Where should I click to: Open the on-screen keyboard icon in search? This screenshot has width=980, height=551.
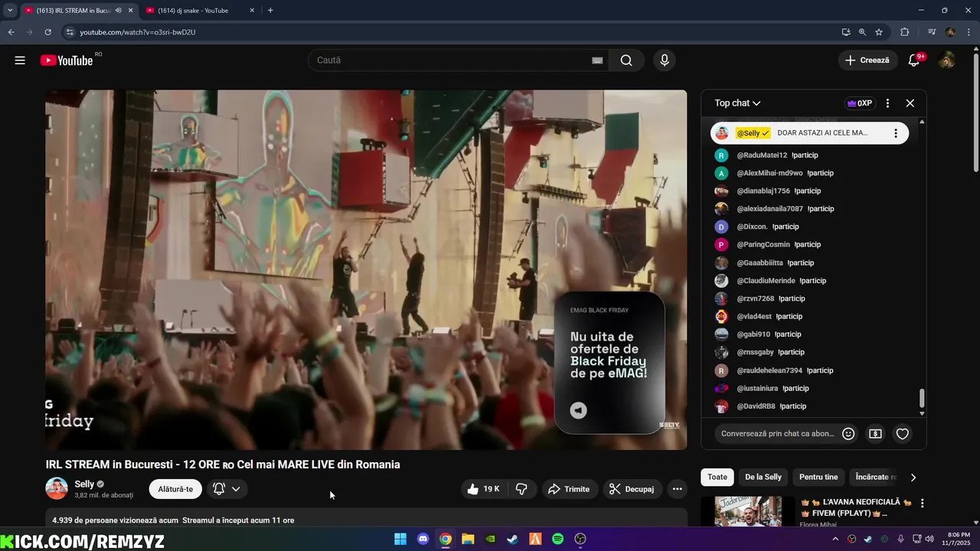click(x=597, y=60)
